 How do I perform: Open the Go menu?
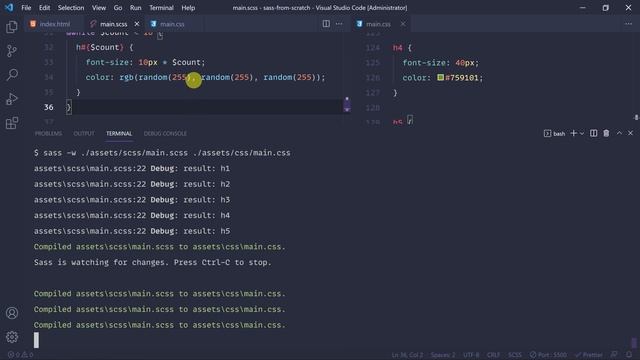118,8
